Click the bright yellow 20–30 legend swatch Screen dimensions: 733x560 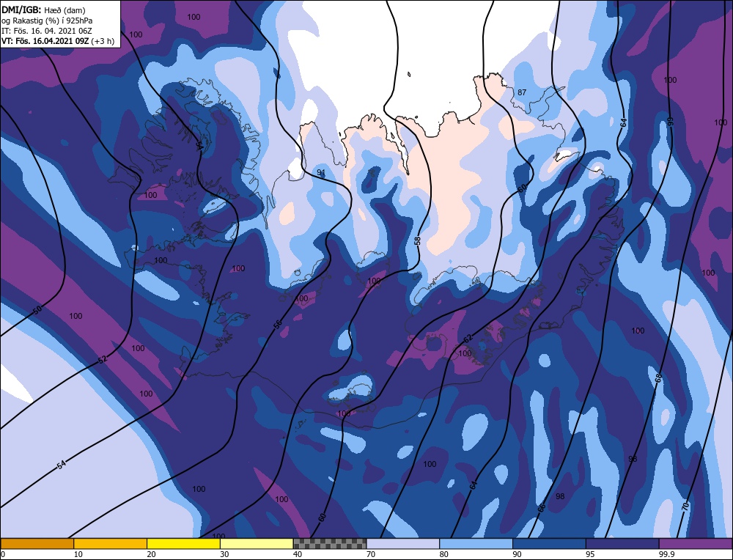pos(183,543)
